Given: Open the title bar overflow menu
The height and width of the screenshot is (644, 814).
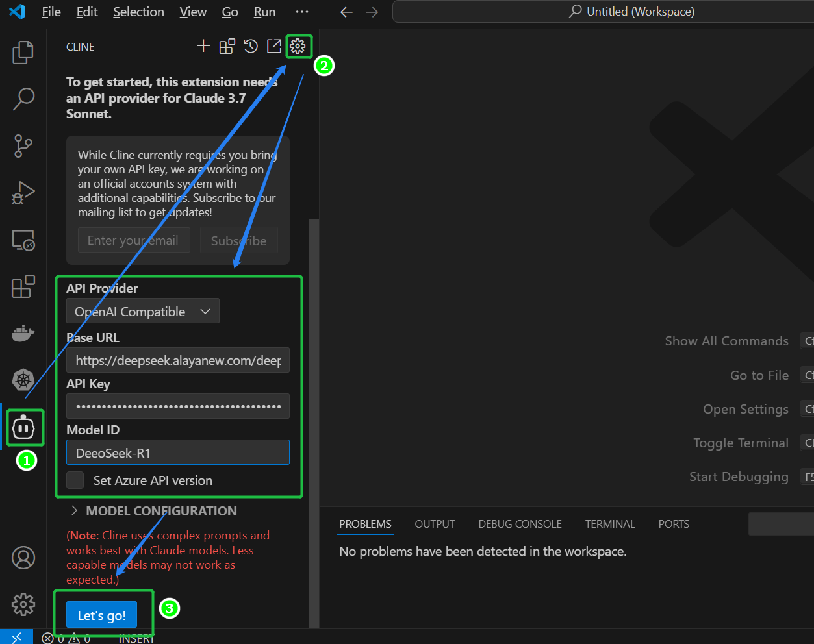Looking at the screenshot, I should click(302, 12).
